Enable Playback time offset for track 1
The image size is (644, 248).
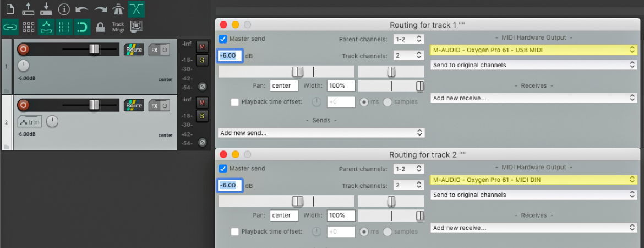pyautogui.click(x=234, y=102)
